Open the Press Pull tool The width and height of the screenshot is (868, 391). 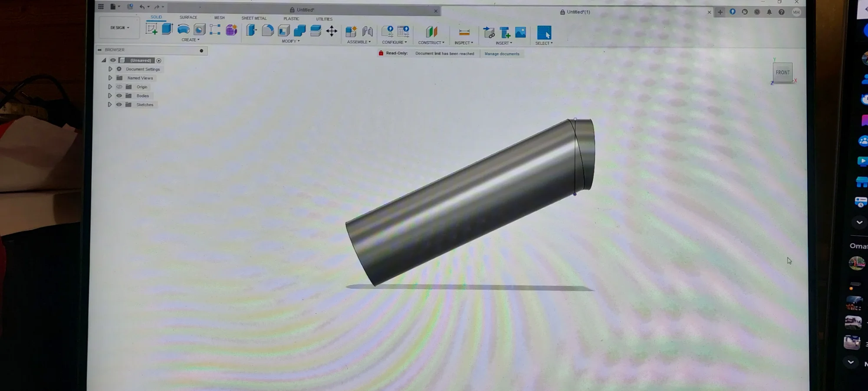coord(251,30)
